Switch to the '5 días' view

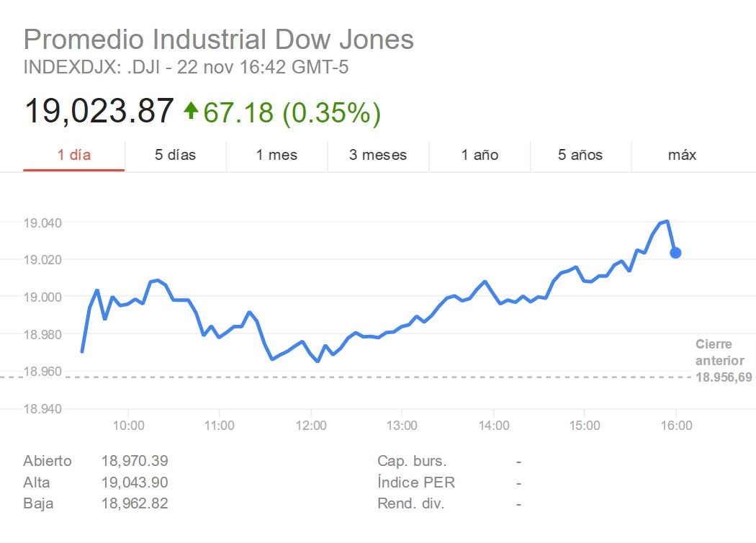click(x=175, y=155)
